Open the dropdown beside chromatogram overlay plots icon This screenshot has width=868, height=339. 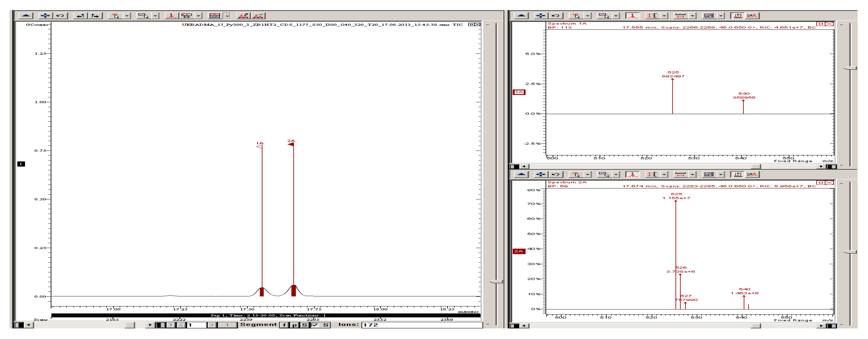click(227, 15)
